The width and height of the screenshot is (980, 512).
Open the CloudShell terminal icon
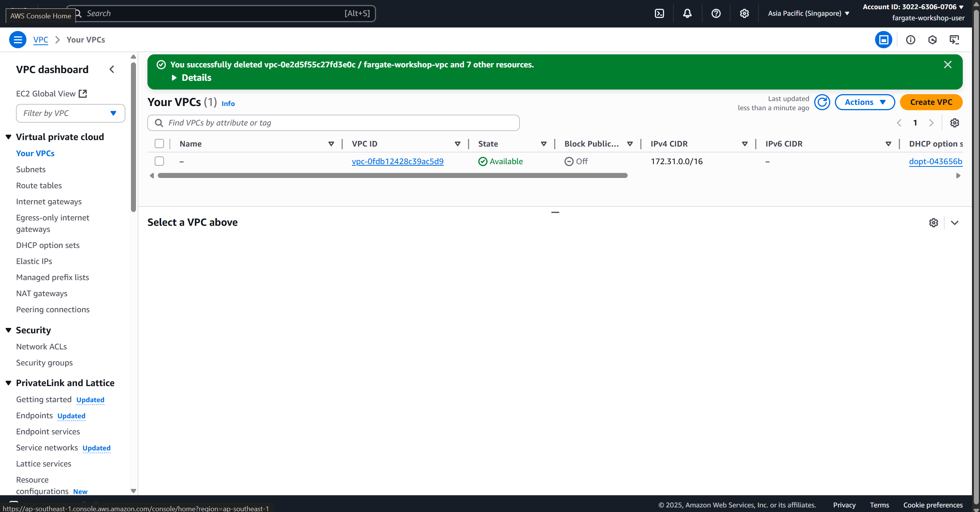point(659,13)
